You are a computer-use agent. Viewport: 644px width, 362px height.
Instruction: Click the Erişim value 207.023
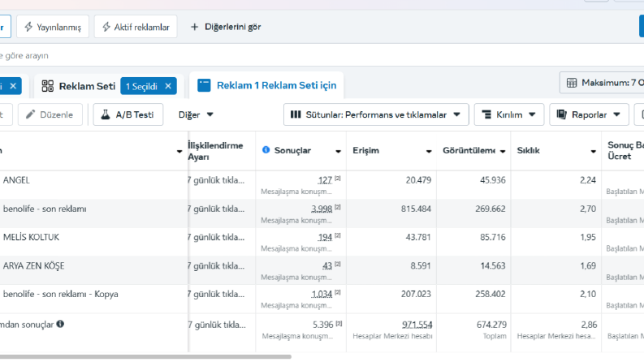416,295
